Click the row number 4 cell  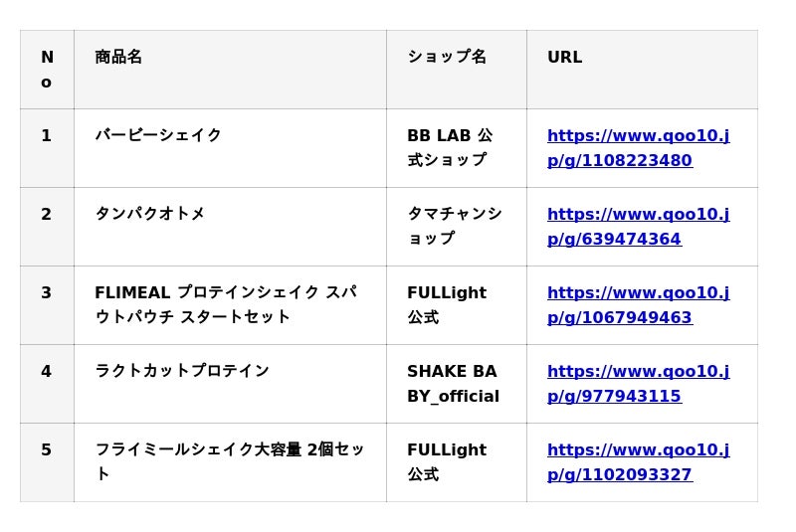pyautogui.click(x=47, y=371)
